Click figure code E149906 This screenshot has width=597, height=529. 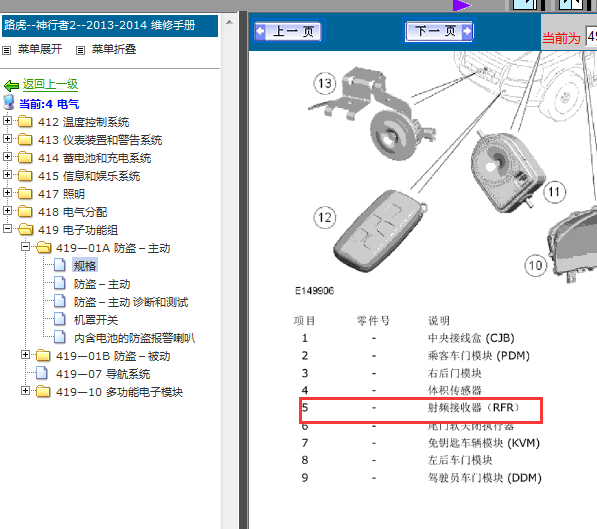click(314, 291)
